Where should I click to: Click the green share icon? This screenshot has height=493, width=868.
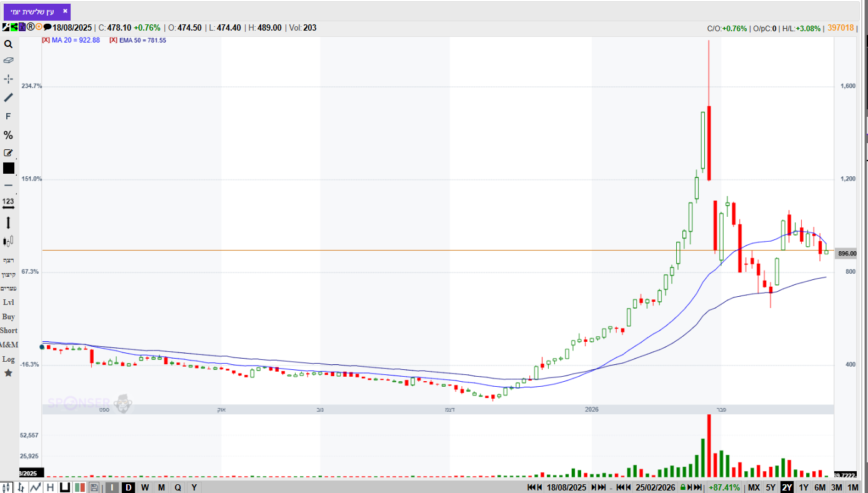coord(14,27)
